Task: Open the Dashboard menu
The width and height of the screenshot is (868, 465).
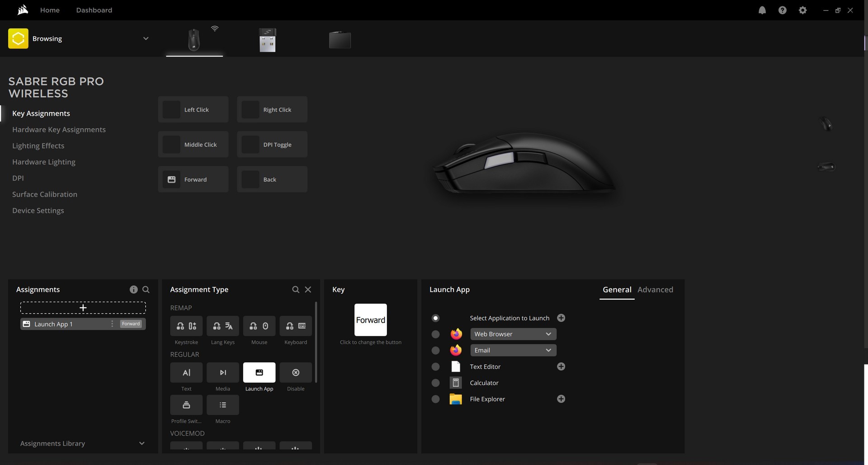Action: point(94,10)
